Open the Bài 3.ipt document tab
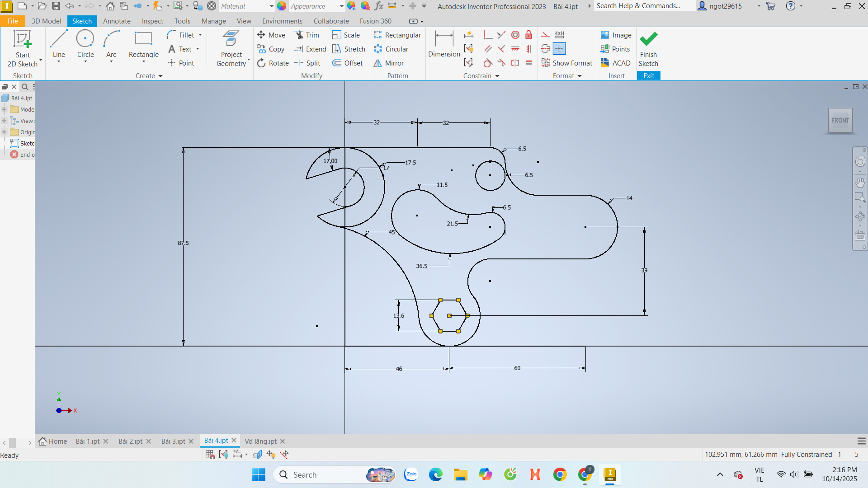This screenshot has height=488, width=868. click(x=173, y=441)
